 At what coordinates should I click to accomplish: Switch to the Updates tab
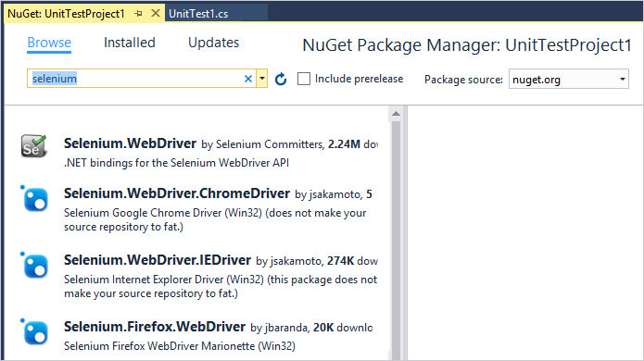point(213,44)
